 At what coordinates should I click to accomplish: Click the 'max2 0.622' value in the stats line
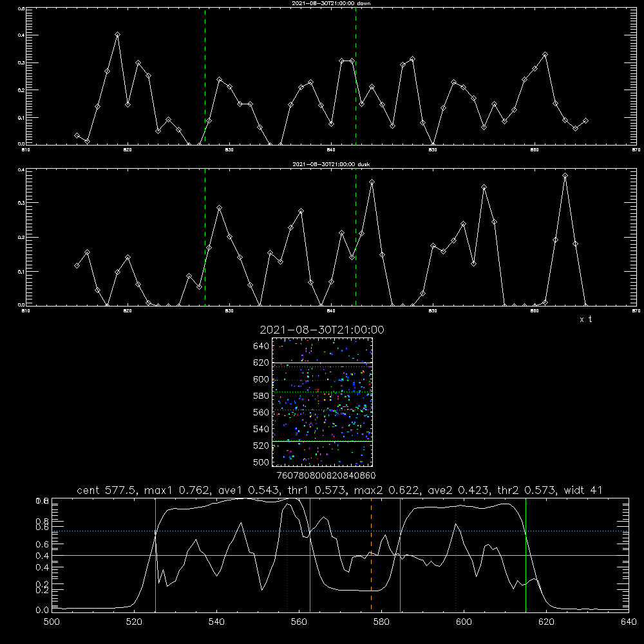387,490
